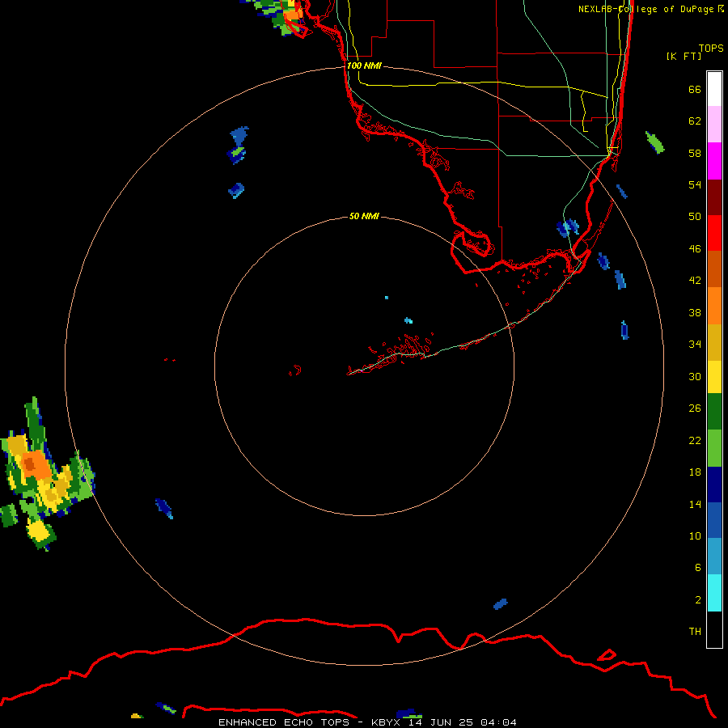Click the [K FT] units label

click(x=684, y=56)
